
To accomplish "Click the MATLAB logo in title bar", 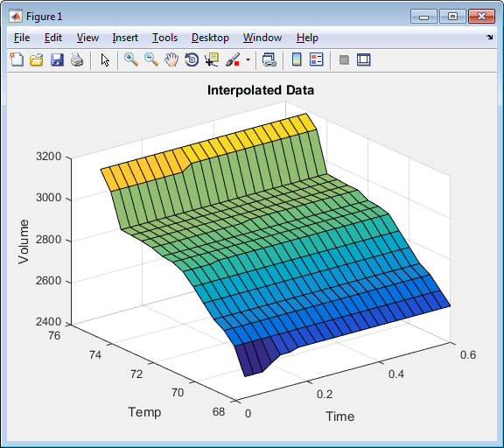I will pyautogui.click(x=16, y=16).
